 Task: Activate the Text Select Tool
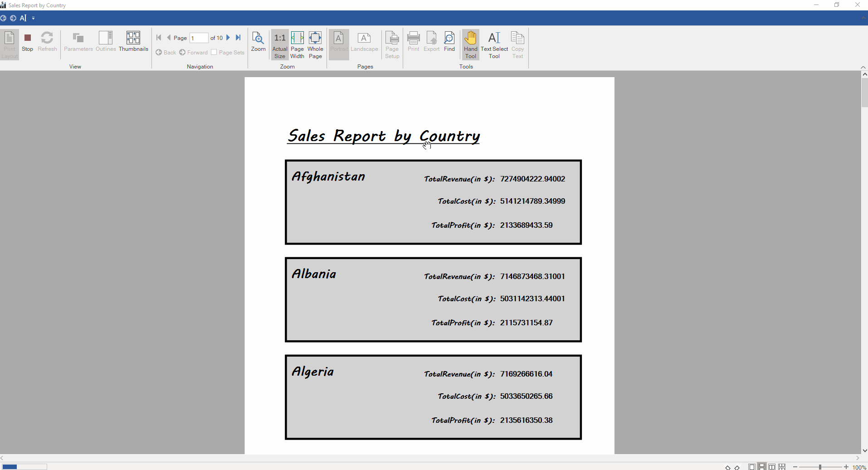pos(494,45)
